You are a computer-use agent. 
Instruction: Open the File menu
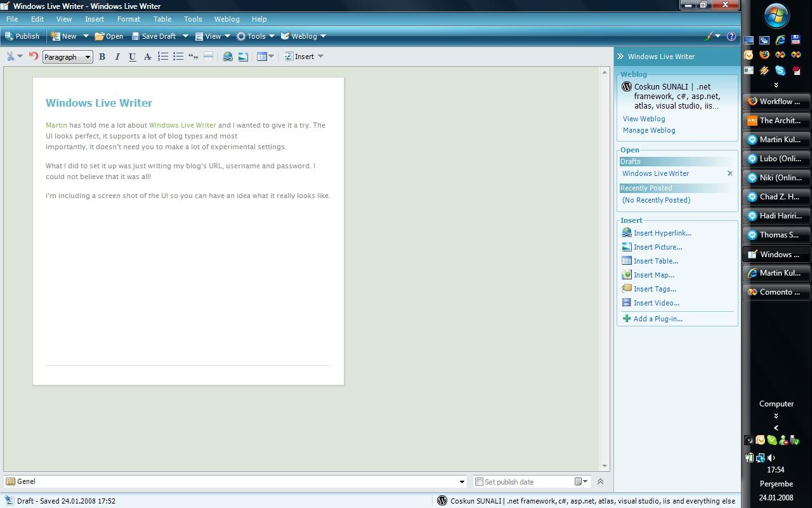coord(12,19)
